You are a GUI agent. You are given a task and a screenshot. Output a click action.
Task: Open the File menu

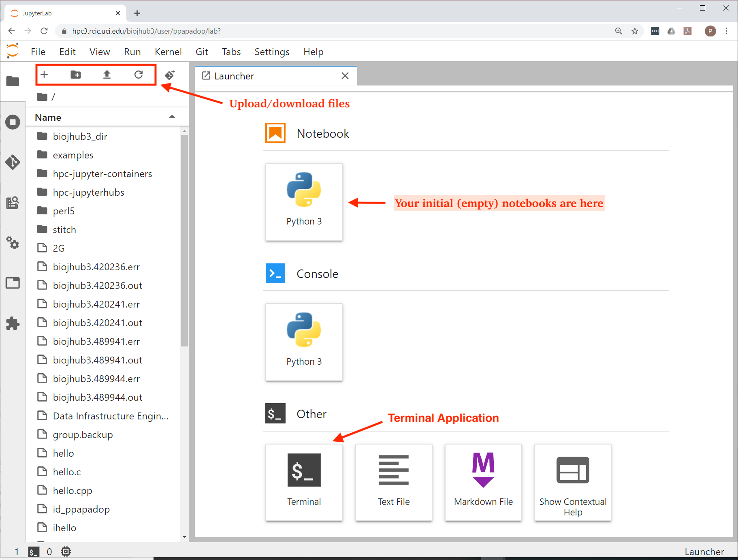coord(38,52)
